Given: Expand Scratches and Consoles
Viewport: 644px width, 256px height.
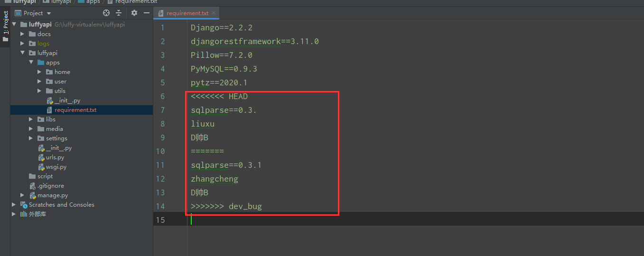Looking at the screenshot, I should click(14, 205).
